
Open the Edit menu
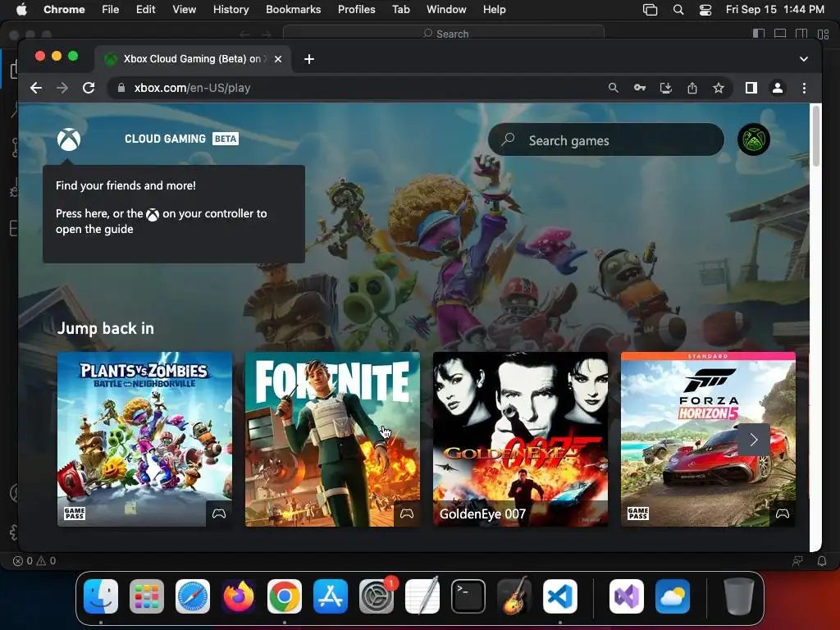tap(146, 10)
